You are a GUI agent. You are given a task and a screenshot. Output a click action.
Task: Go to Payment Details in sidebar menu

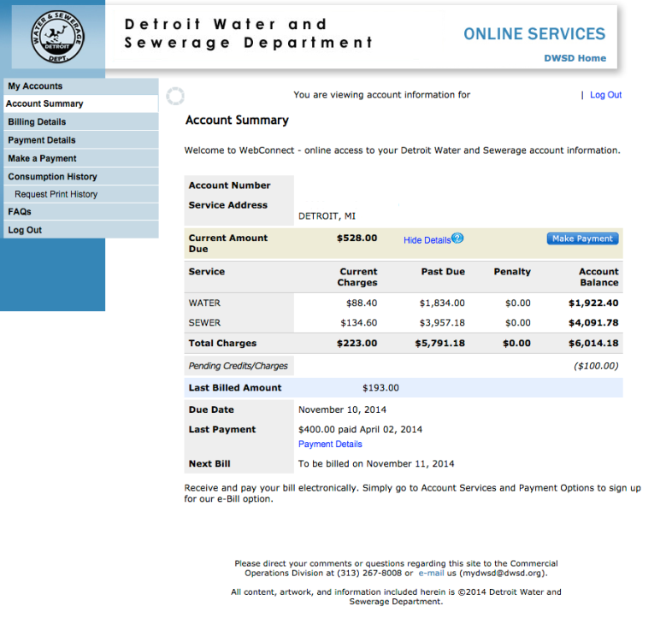pos(81,140)
